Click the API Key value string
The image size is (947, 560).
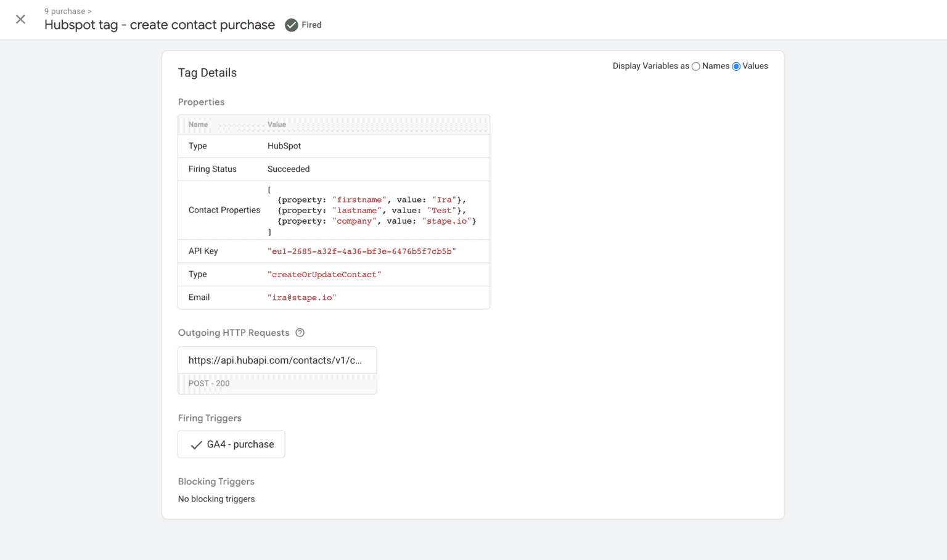361,251
